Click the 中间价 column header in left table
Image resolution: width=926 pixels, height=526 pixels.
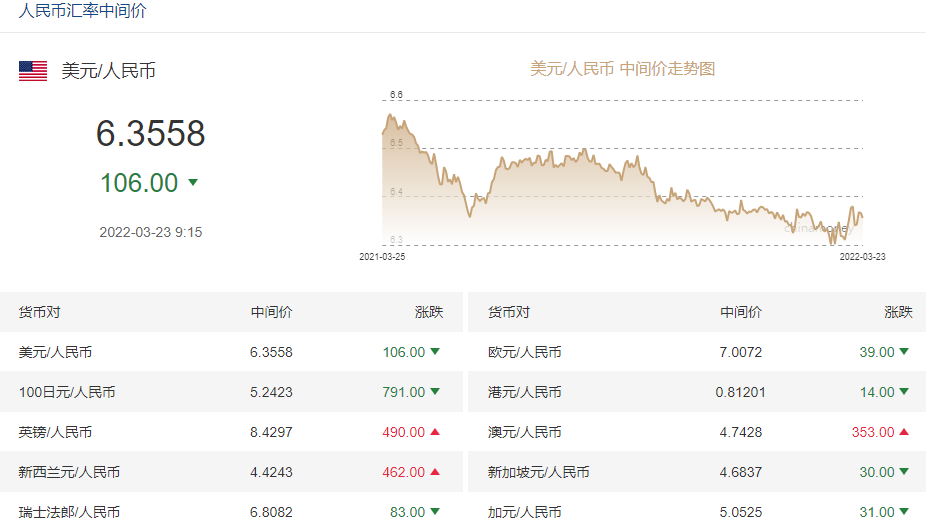[x=271, y=312]
